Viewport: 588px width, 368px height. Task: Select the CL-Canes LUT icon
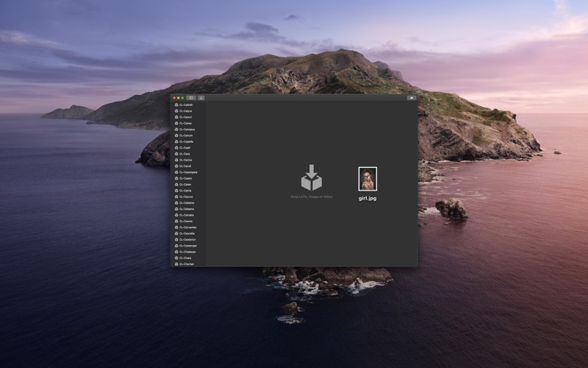176,123
